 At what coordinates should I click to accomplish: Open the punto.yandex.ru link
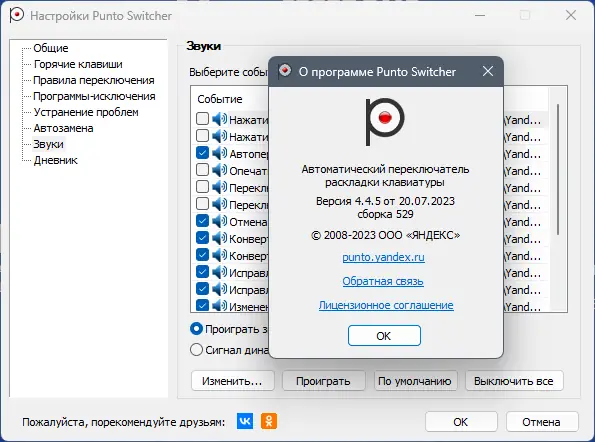click(383, 257)
